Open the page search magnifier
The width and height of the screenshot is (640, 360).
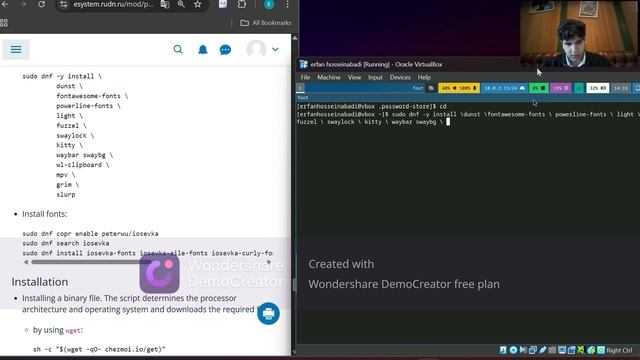click(178, 49)
